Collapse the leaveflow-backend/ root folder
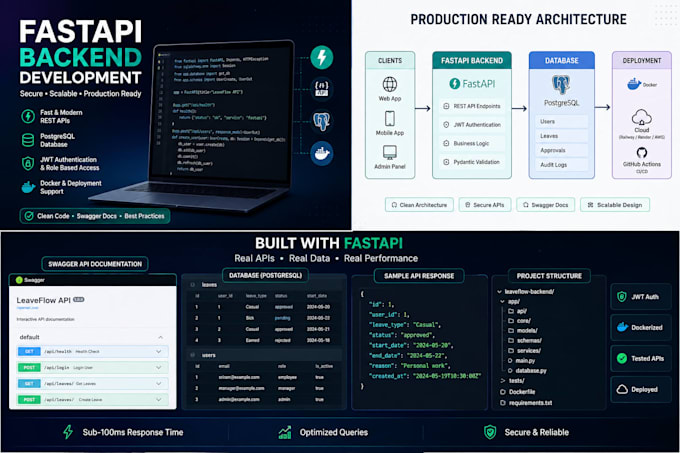 point(499,292)
